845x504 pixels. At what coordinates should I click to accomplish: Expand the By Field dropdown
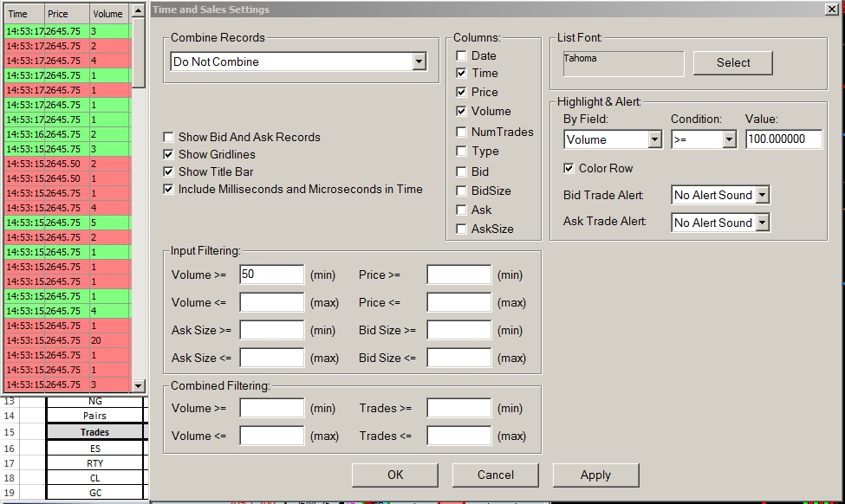pyautogui.click(x=654, y=139)
